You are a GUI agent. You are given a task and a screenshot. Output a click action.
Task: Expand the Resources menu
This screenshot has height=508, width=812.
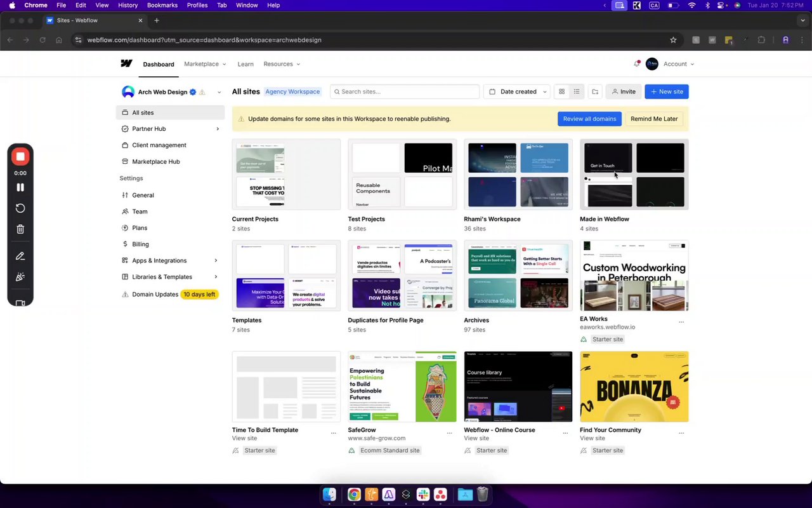[282, 64]
